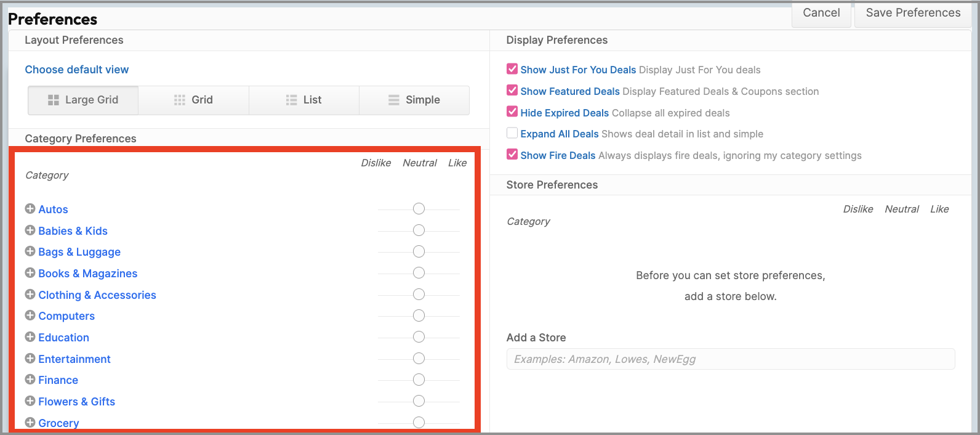This screenshot has height=435, width=980.
Task: Click the Save Preferences button
Action: coord(913,13)
